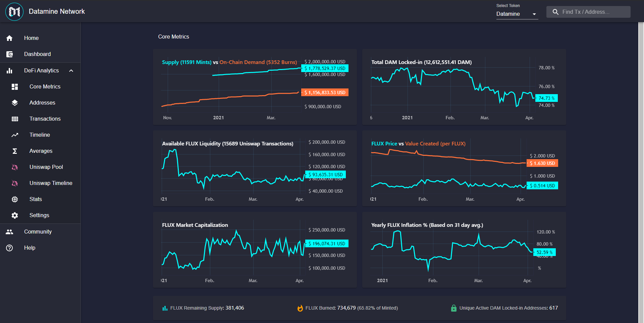Image resolution: width=644 pixels, height=323 pixels.
Task: Open Stats in the sidebar
Action: pos(40,199)
